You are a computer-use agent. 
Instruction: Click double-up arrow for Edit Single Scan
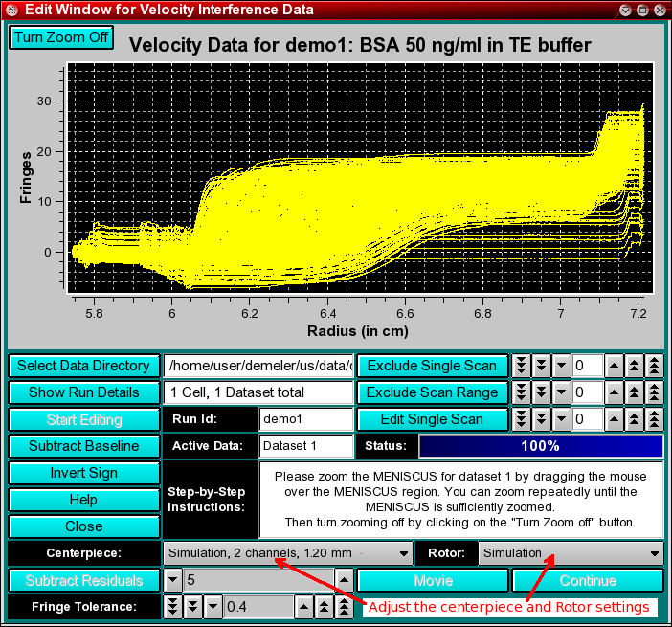[634, 419]
